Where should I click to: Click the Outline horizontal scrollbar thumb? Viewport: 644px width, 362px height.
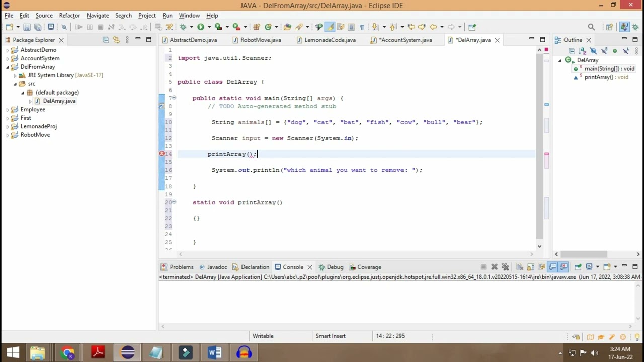[x=584, y=254]
